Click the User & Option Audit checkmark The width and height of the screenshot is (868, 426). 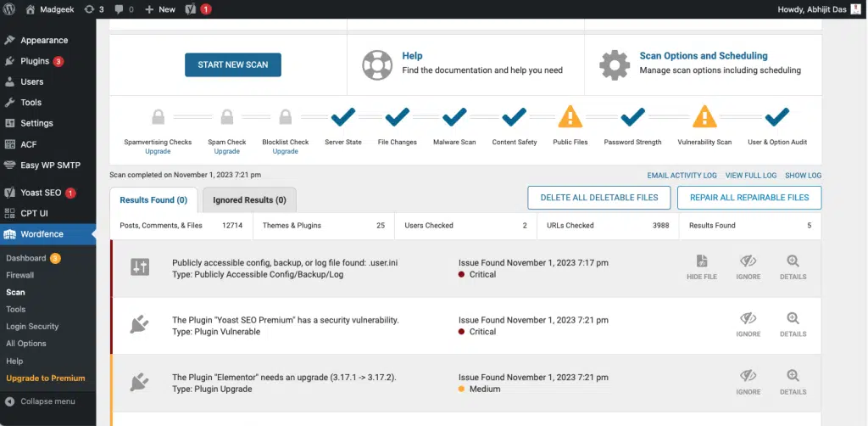coord(777,117)
